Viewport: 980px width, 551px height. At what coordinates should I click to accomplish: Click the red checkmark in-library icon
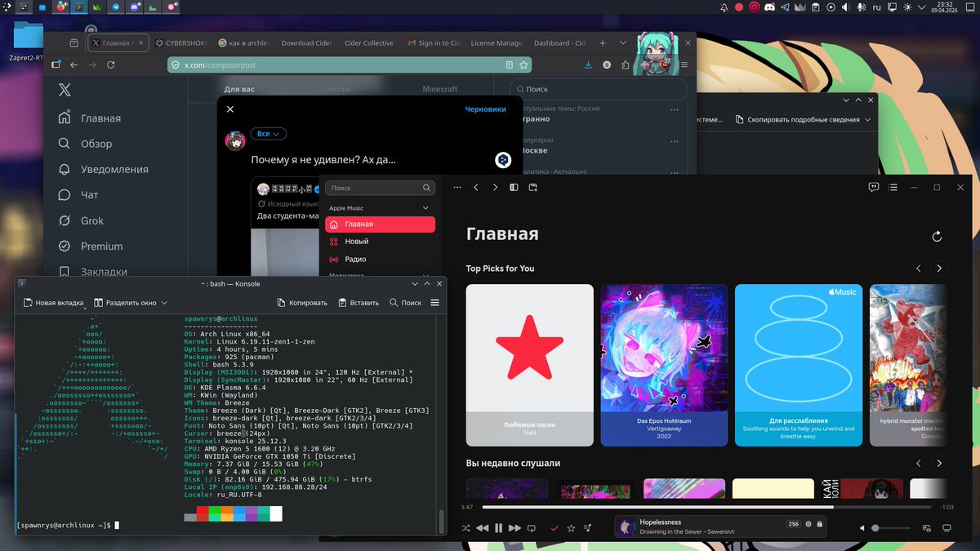(555, 528)
